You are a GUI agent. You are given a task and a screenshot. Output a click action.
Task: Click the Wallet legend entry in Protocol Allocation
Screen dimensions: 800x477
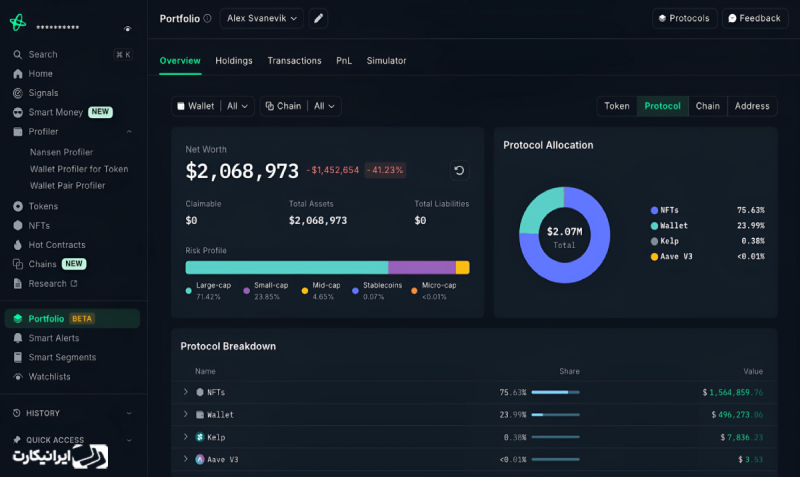(708, 225)
